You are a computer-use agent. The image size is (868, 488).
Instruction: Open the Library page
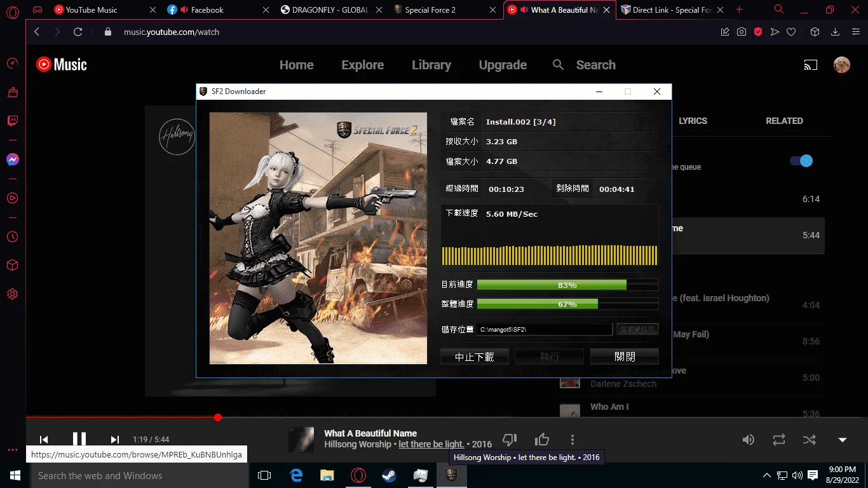click(x=431, y=65)
